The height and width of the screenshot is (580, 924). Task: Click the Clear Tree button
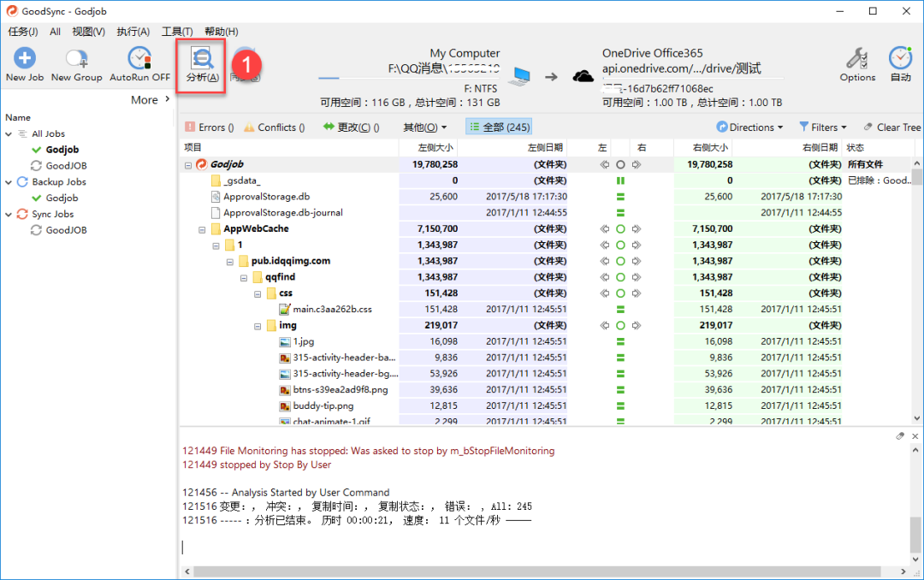coord(891,127)
